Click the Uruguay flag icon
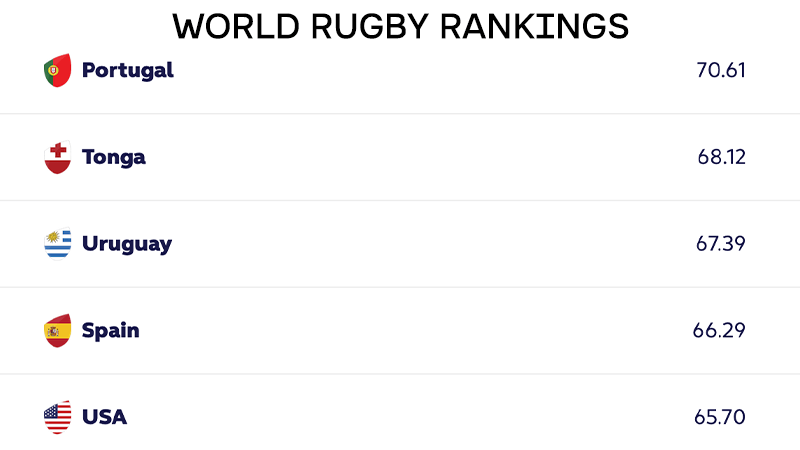 click(x=58, y=244)
